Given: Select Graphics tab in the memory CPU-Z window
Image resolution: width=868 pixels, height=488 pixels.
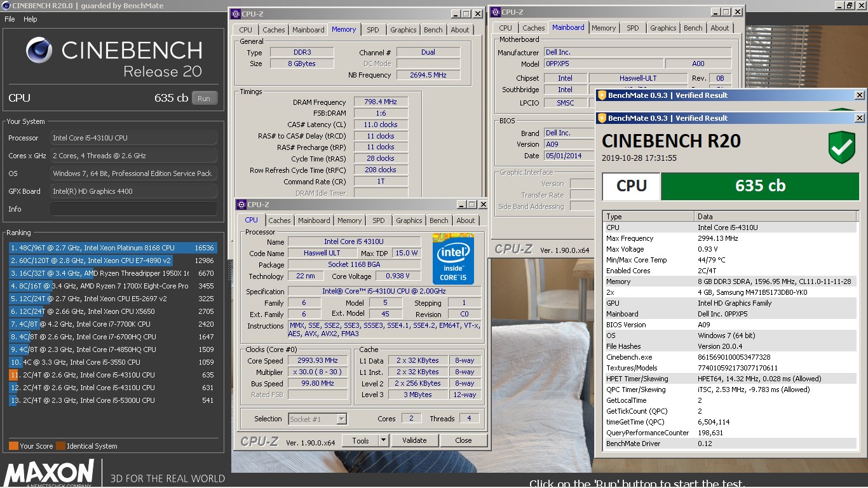Looking at the screenshot, I should (403, 30).
